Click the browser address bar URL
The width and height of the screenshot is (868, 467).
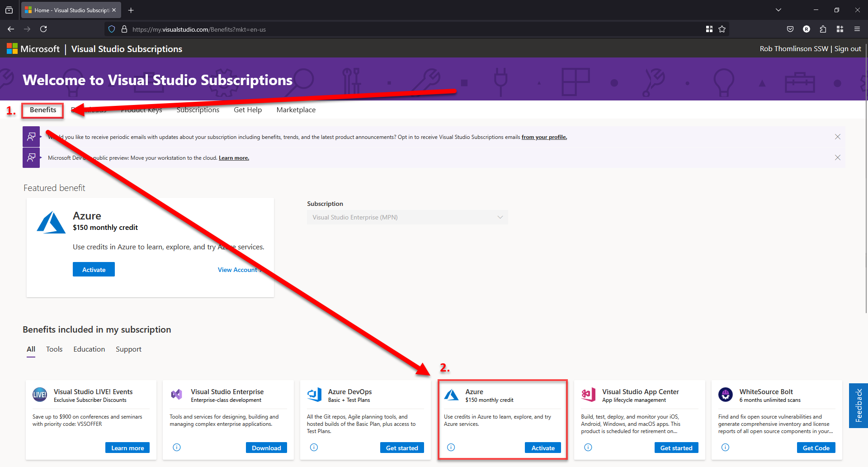199,29
